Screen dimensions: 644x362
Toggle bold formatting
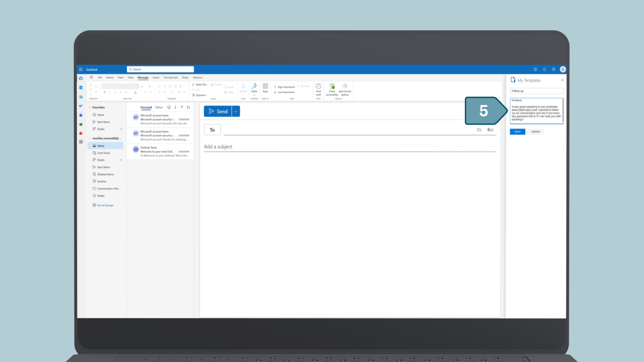click(104, 92)
